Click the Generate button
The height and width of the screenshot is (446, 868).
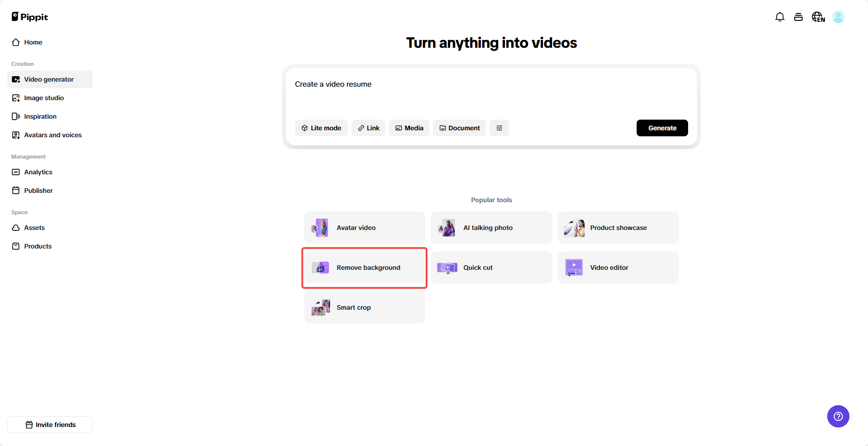(662, 128)
